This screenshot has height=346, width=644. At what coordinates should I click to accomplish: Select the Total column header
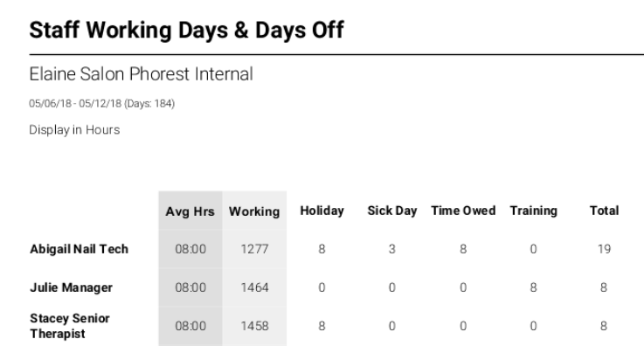(x=604, y=211)
